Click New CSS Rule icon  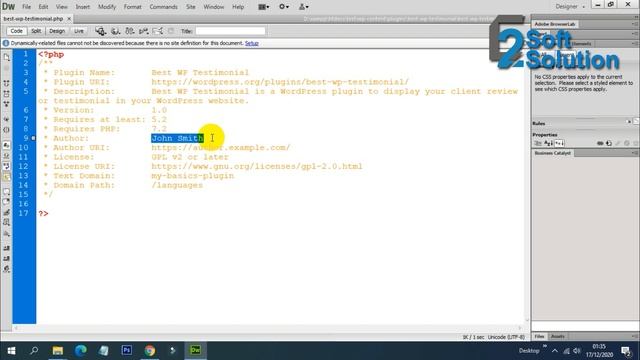point(609,143)
